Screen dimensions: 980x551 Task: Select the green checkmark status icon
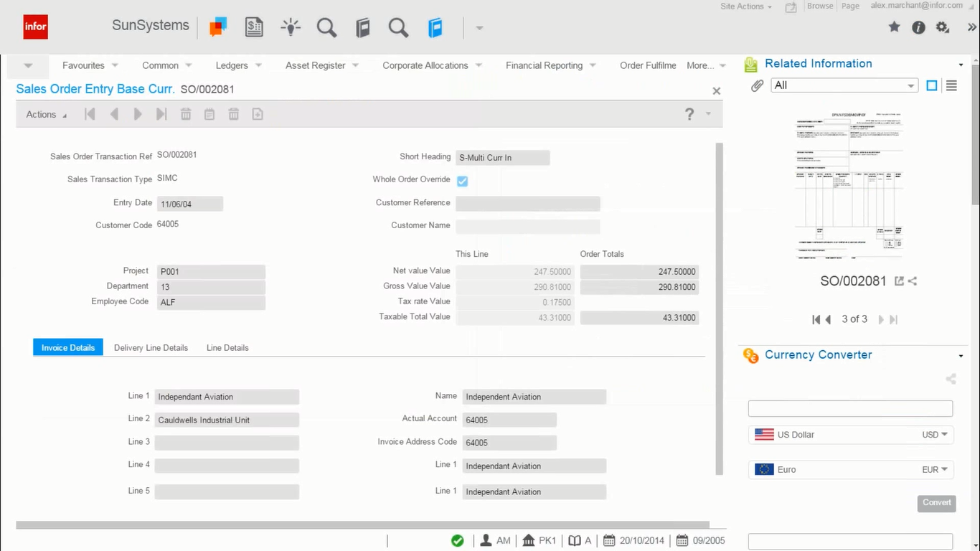tap(458, 540)
